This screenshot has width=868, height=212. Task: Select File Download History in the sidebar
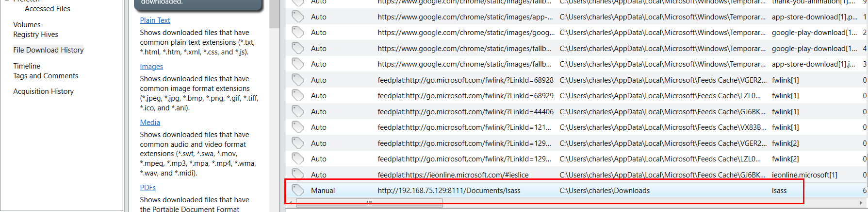[49, 50]
